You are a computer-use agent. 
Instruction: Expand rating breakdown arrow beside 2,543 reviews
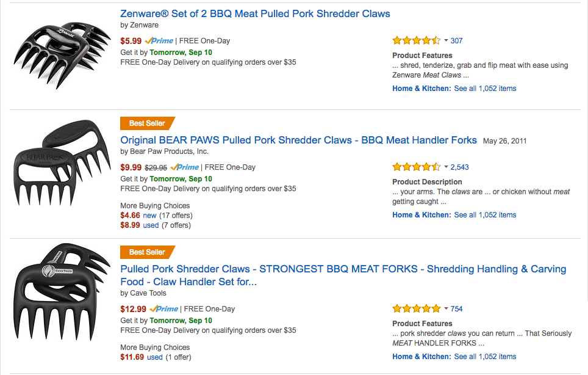[x=446, y=167]
